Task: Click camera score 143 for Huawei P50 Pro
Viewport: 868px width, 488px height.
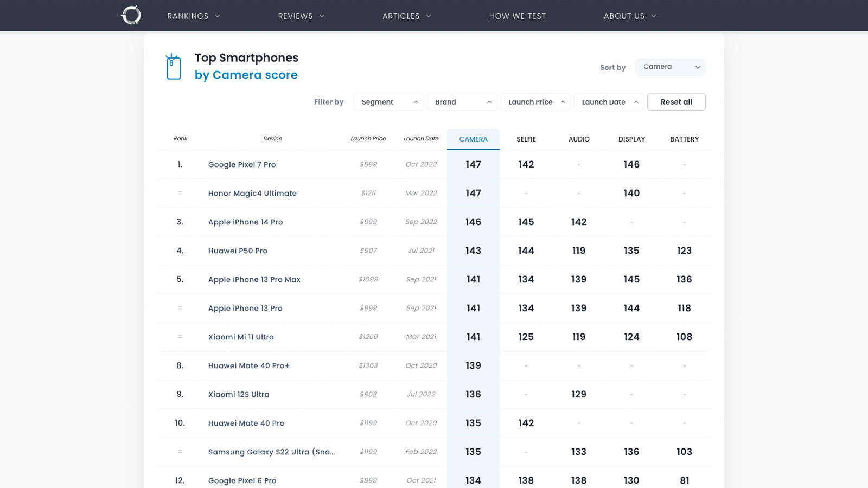Action: pyautogui.click(x=473, y=251)
